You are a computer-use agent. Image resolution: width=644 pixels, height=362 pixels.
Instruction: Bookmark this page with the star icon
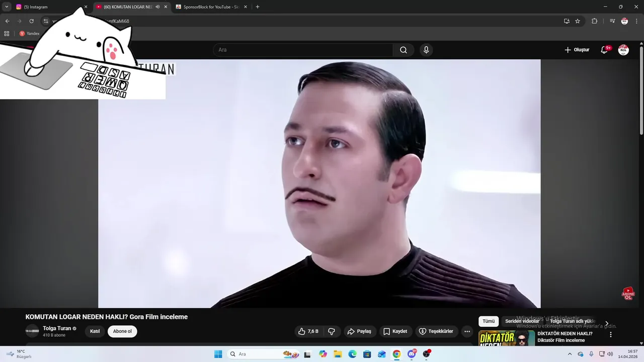[x=578, y=21]
